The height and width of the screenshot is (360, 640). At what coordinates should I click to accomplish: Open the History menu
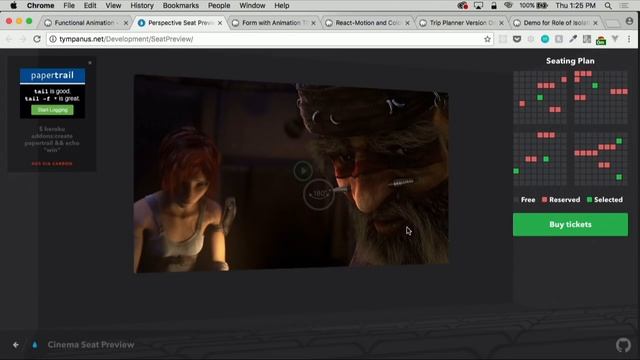(x=142, y=6)
